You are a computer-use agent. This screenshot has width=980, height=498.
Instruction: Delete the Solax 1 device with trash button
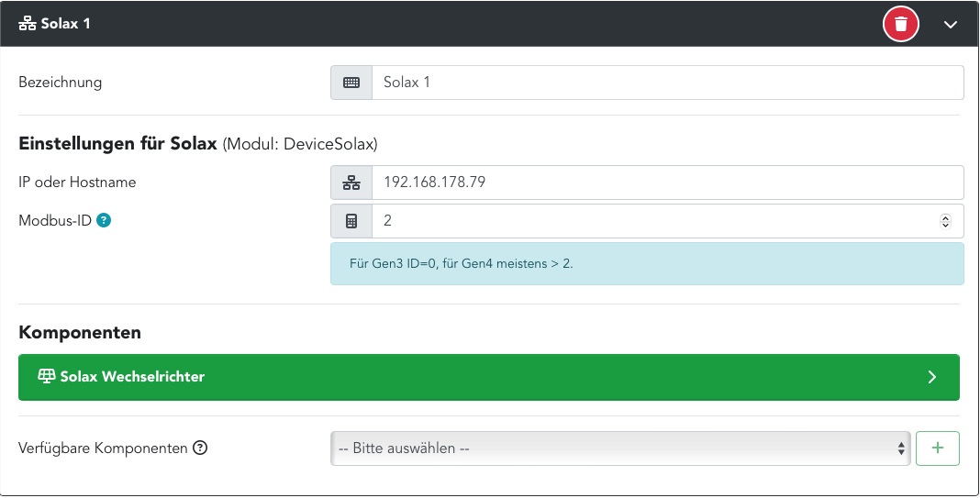point(900,25)
